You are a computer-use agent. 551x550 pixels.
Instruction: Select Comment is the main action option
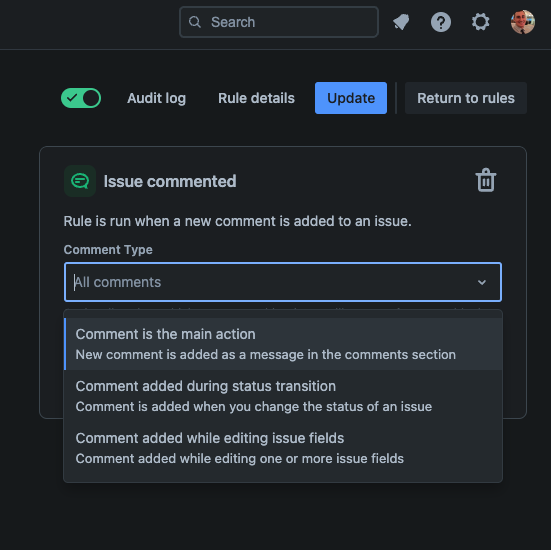pyautogui.click(x=283, y=344)
